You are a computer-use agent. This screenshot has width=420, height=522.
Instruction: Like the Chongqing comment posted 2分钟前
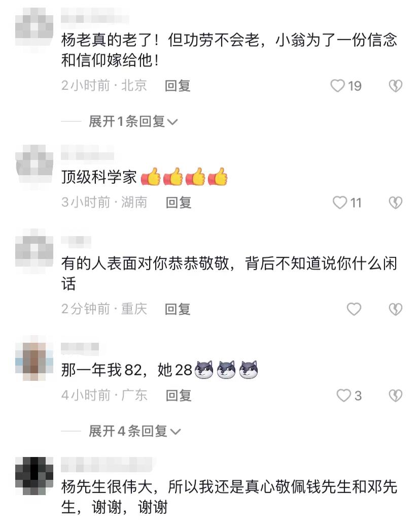354,309
